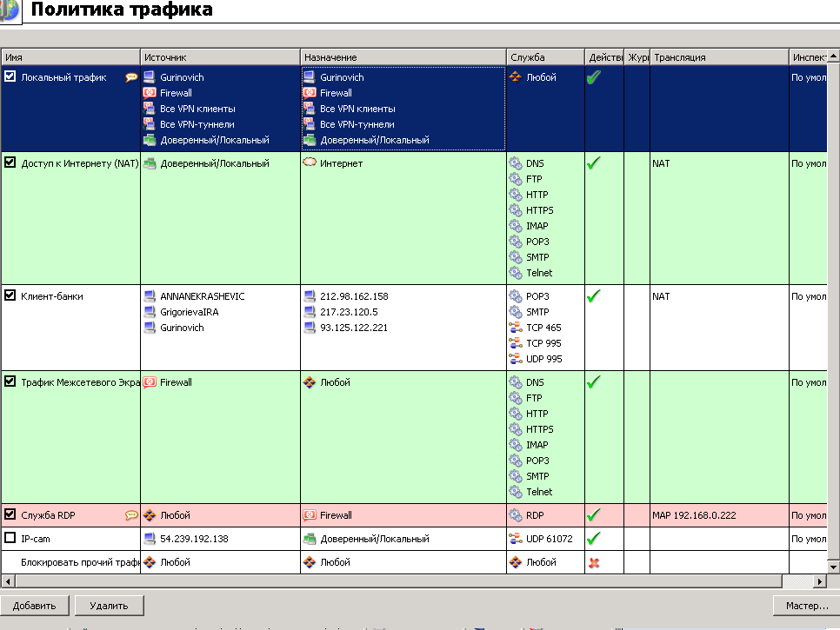Click the allow checkmark in Клиент-банки row
The height and width of the screenshot is (630, 840).
594,296
